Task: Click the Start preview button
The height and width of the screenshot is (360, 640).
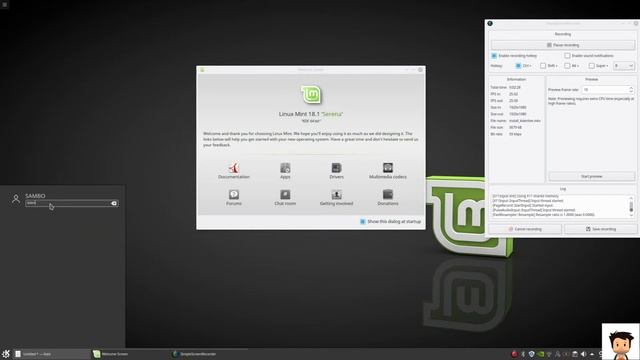Action: click(x=591, y=176)
